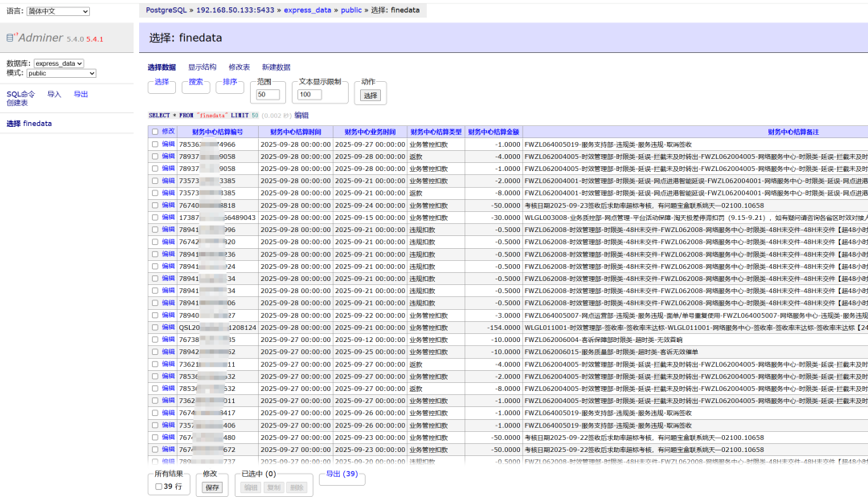868x497 pixels.
Task: Open the SQL命令 link
Action: point(20,95)
